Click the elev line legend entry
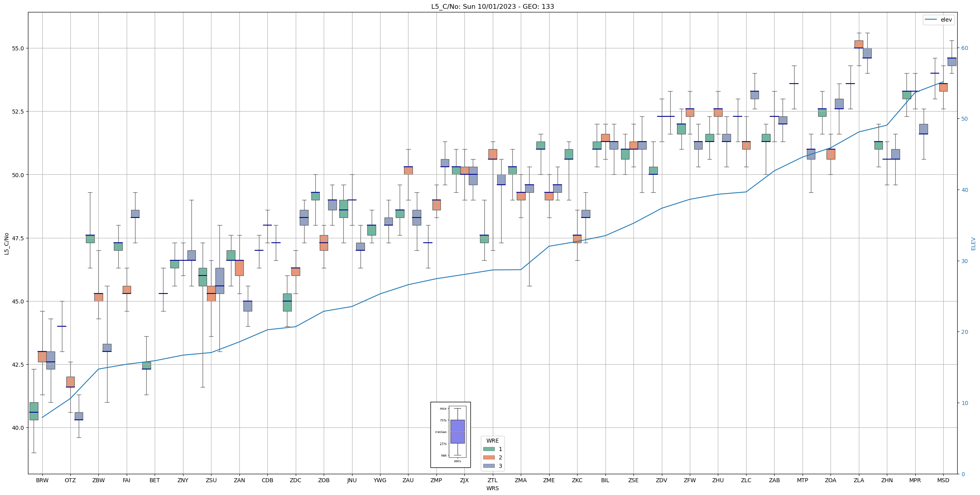This screenshot has height=495, width=980. point(939,20)
